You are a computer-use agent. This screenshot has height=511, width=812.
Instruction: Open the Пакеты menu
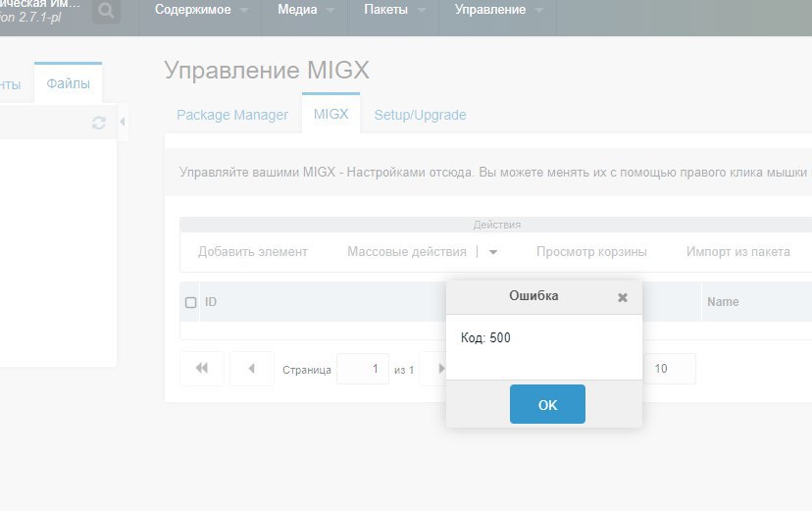tap(394, 10)
